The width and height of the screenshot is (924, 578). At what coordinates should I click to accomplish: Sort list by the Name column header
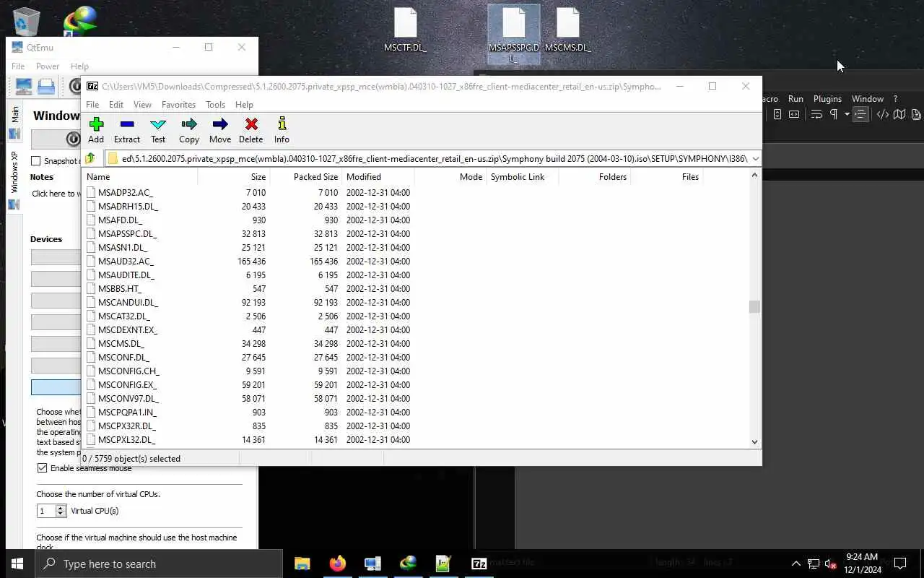140,177
